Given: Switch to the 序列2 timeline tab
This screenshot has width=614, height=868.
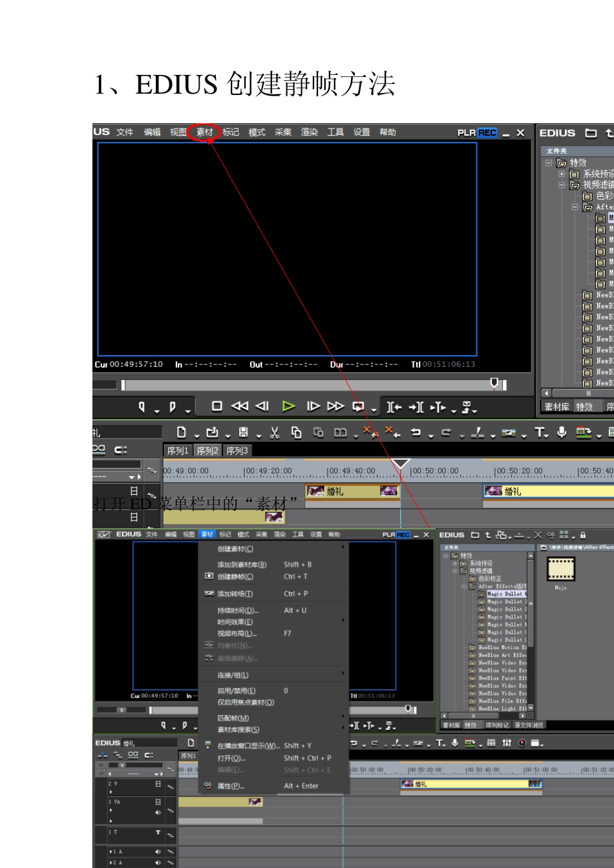Looking at the screenshot, I should (x=207, y=451).
